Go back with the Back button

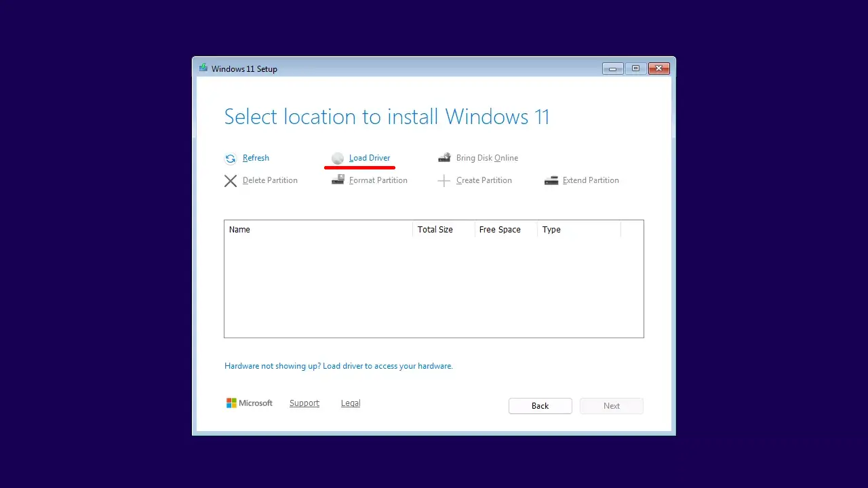coord(540,406)
